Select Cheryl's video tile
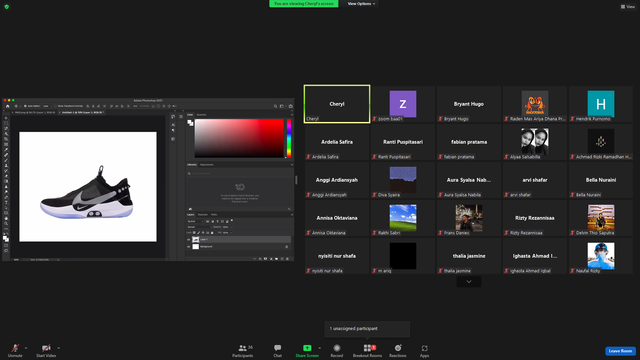Screen dimensions: 640x360 [x=337, y=104]
